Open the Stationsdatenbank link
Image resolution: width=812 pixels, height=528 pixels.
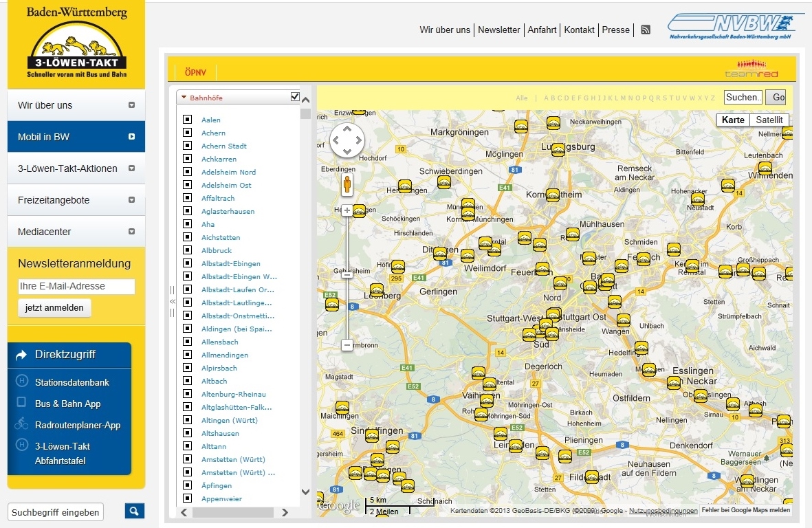click(72, 382)
